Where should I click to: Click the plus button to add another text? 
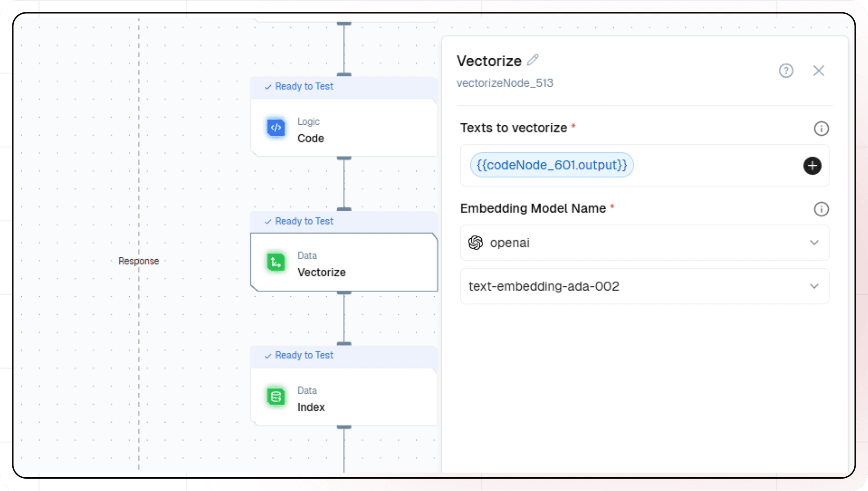812,166
